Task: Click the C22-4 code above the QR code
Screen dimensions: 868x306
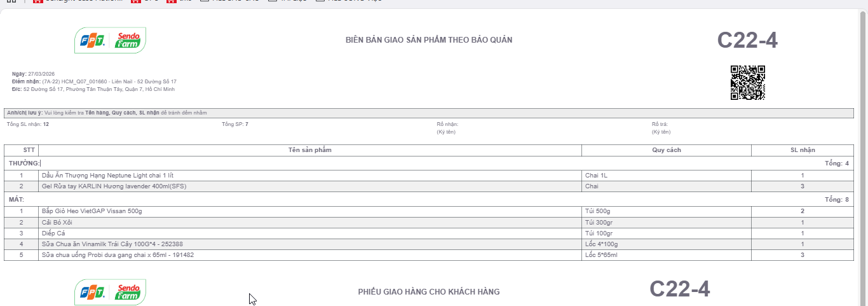Action: (747, 40)
